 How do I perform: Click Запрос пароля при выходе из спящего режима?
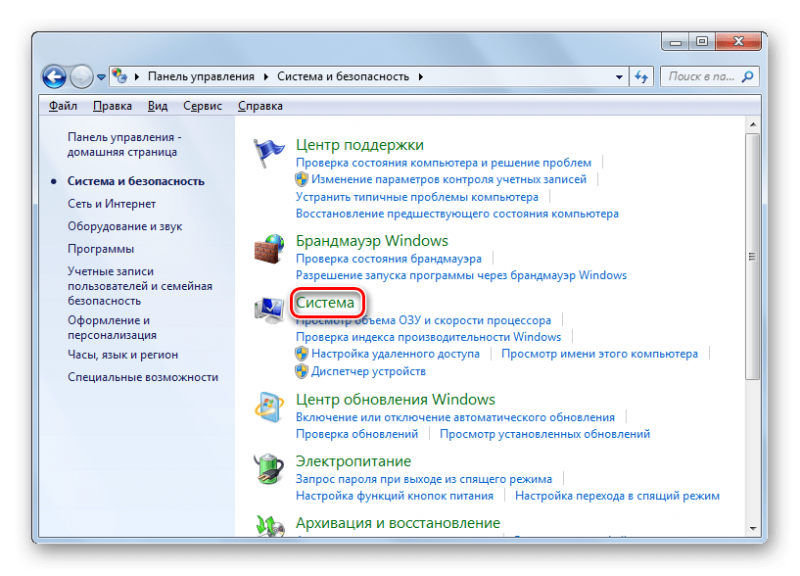pos(424,479)
